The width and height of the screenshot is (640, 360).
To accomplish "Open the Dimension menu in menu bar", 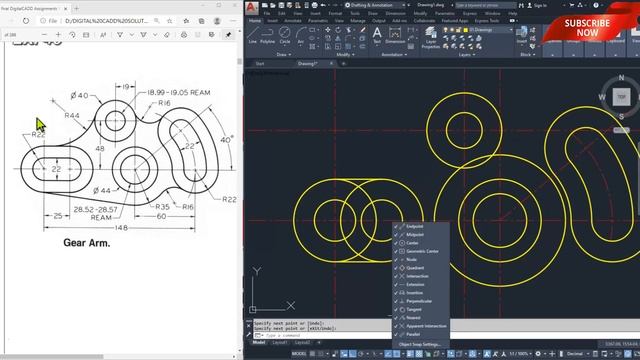I will tap(396, 13).
